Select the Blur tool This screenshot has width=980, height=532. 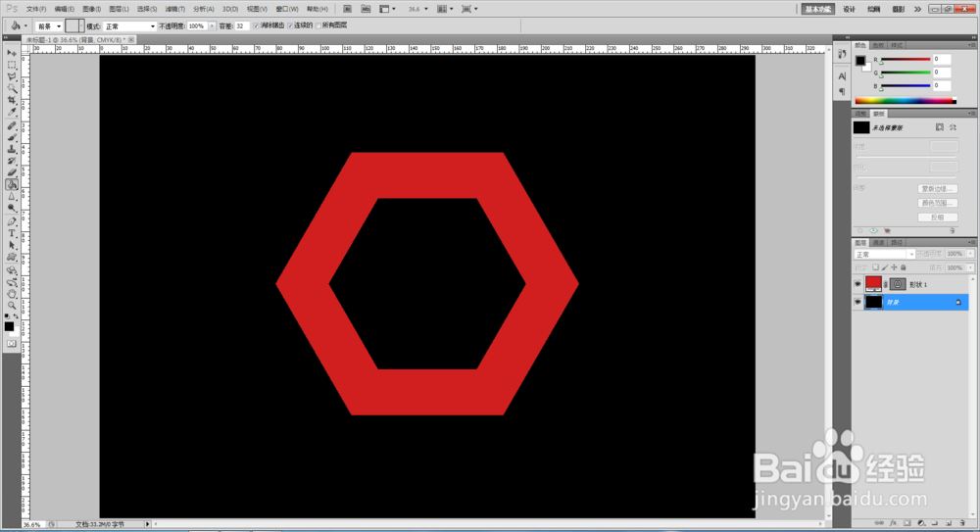12,197
